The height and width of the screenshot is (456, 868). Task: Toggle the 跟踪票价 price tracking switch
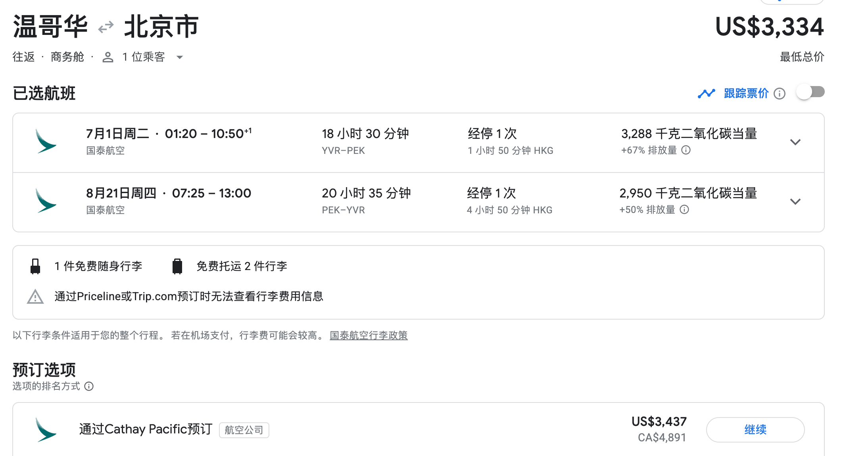point(810,92)
